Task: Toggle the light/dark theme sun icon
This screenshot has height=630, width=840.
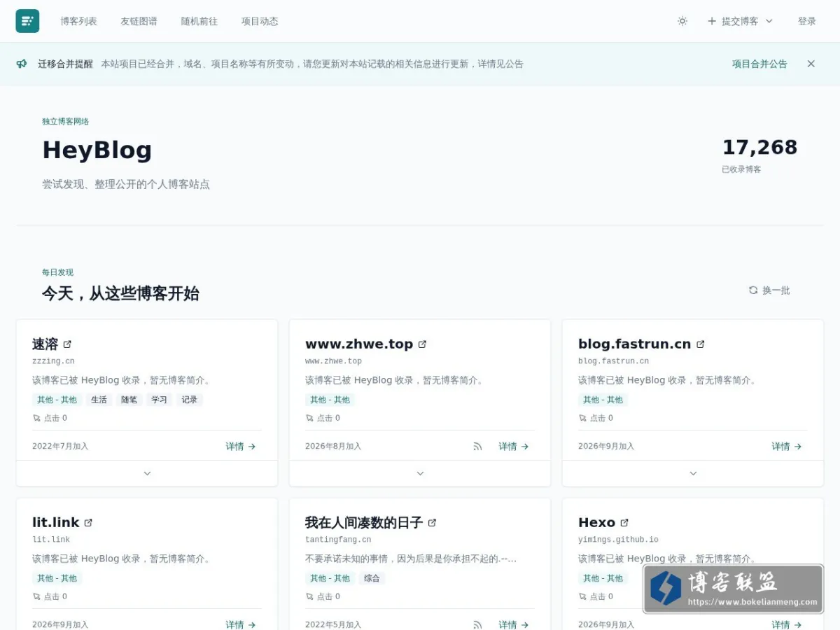Action: coord(682,21)
